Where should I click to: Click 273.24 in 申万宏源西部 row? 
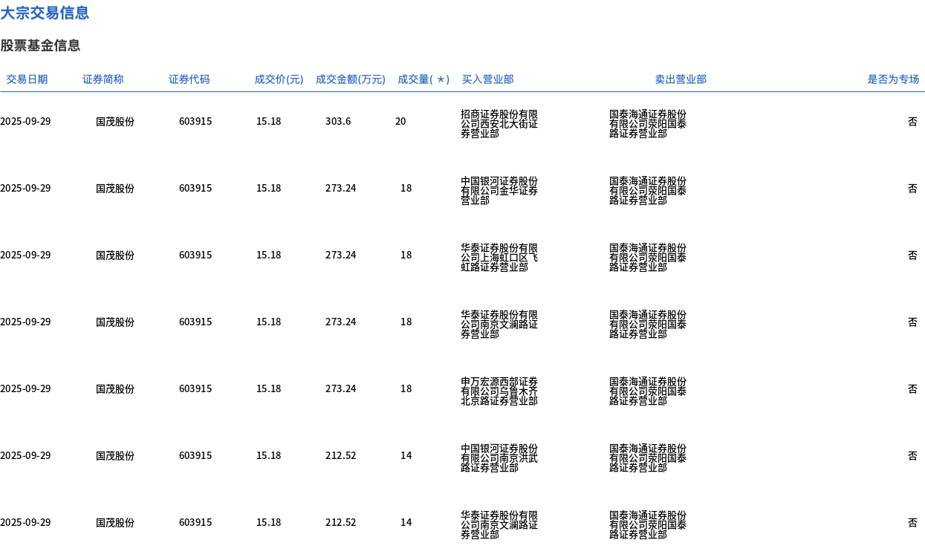340,388
